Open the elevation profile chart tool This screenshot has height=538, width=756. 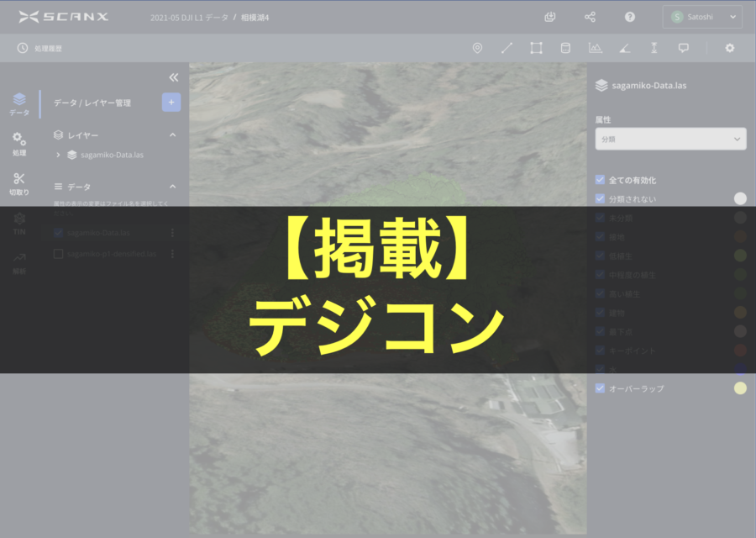click(595, 48)
